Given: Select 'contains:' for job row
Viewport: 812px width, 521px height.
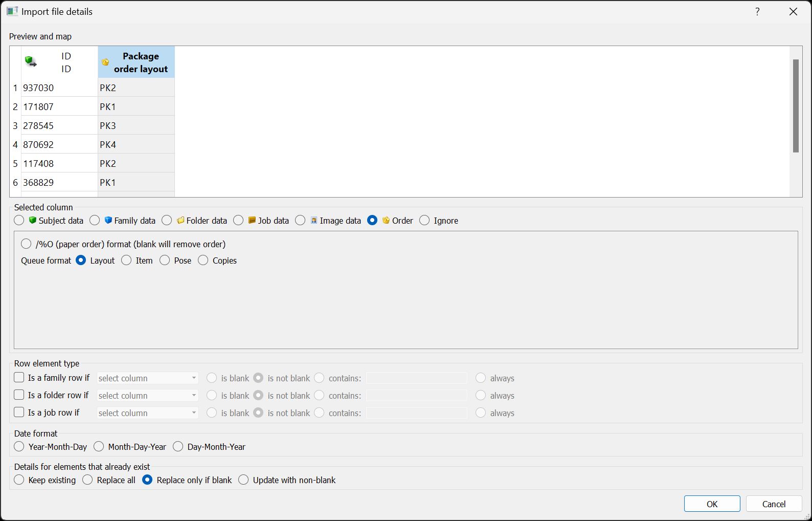Looking at the screenshot, I should click(x=319, y=413).
